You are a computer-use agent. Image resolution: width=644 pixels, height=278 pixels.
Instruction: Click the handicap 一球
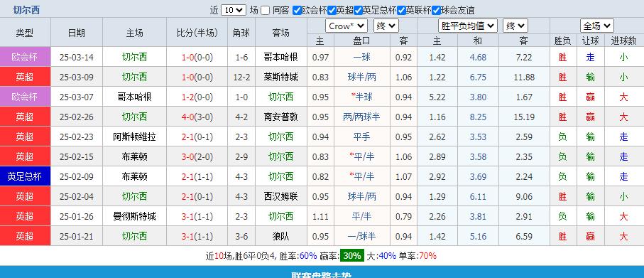(362, 57)
